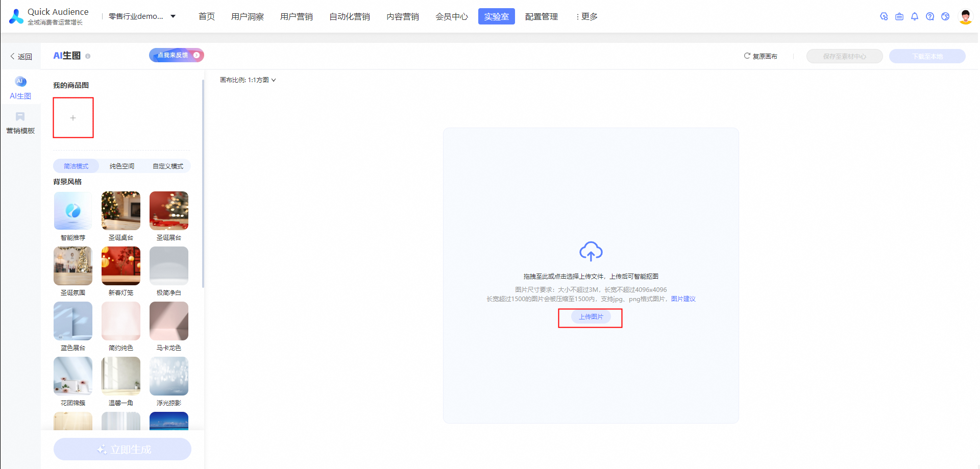Select the 蓝色展台 background style
The image size is (980, 469).
pos(73,321)
